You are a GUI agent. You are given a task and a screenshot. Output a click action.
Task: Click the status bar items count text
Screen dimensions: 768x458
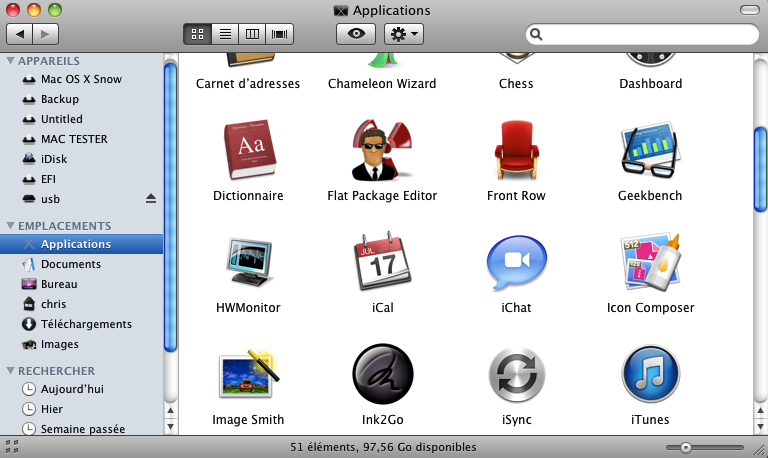[x=383, y=447]
